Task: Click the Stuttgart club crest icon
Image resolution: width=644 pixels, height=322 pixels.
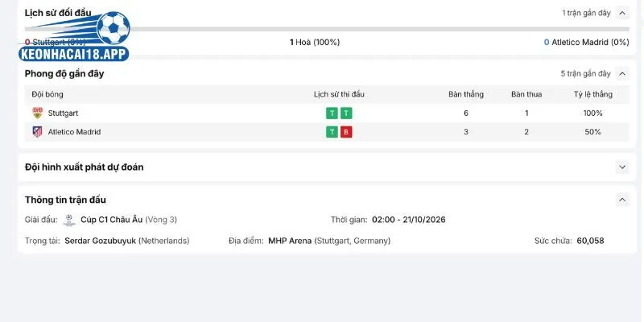Action: 37,113
